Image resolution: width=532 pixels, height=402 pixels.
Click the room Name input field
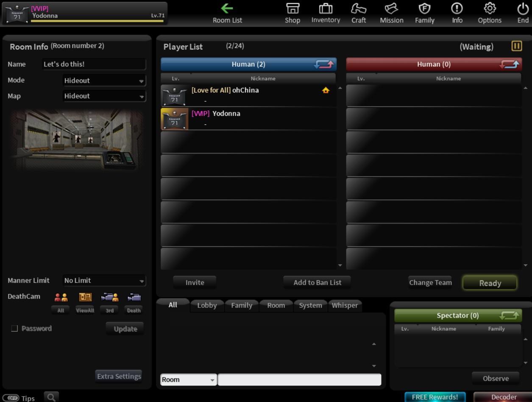(x=94, y=64)
